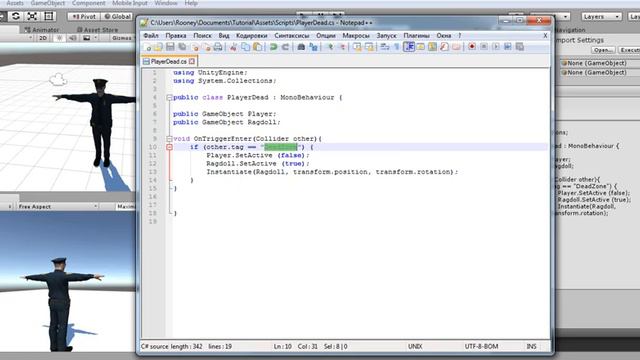Collapse the red fold marker at line 10

coord(169,147)
